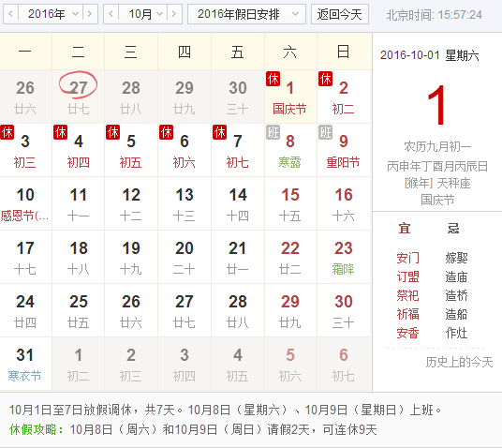The image size is (502, 448).
Task: Open the 2016年 year dropdown
Action: tap(51, 14)
